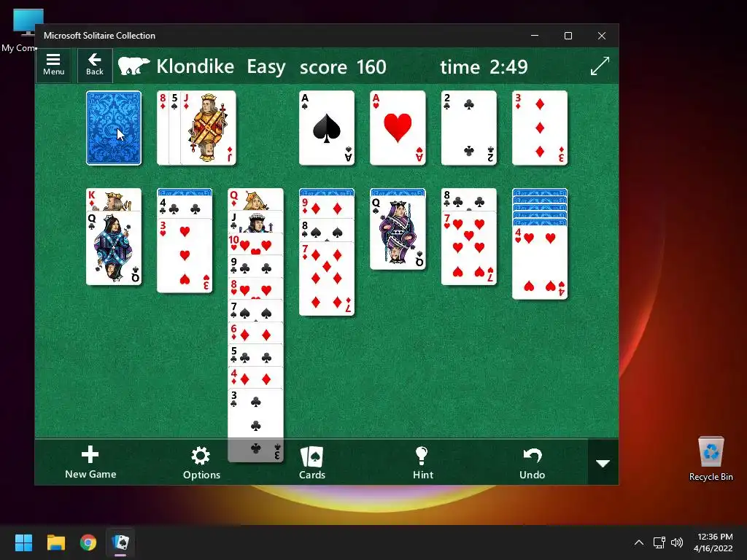
Task: Select the 5 of clubs tableau card
Action: click(256, 356)
